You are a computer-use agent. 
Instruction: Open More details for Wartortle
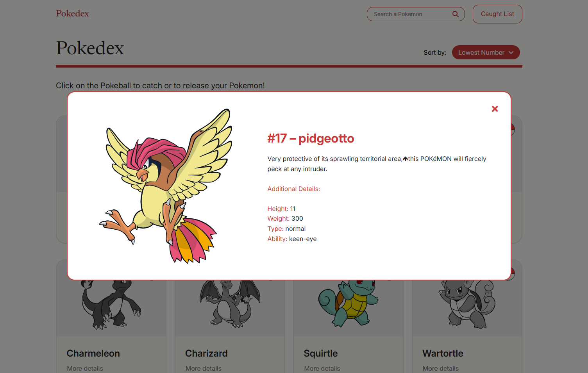[440, 368]
